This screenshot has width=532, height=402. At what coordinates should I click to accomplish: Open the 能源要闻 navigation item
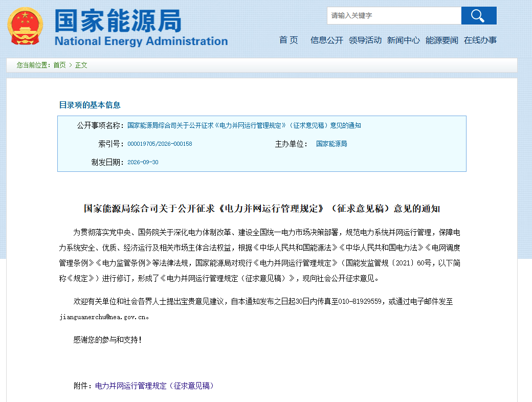pos(442,40)
